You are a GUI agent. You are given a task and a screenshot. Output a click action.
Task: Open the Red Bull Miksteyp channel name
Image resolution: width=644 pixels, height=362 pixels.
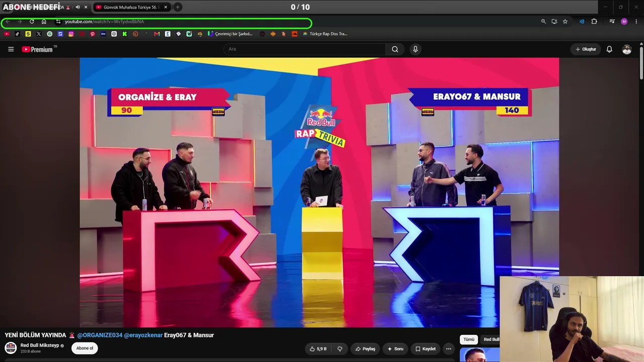click(40, 345)
